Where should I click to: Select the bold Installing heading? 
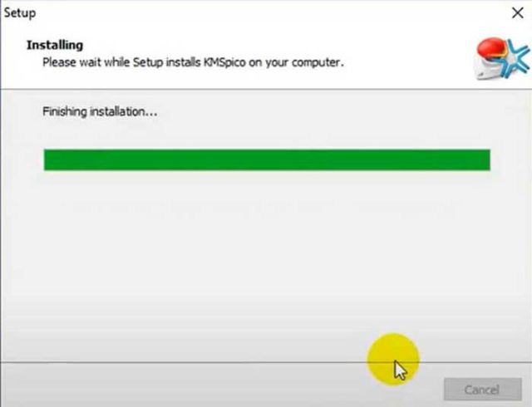55,45
